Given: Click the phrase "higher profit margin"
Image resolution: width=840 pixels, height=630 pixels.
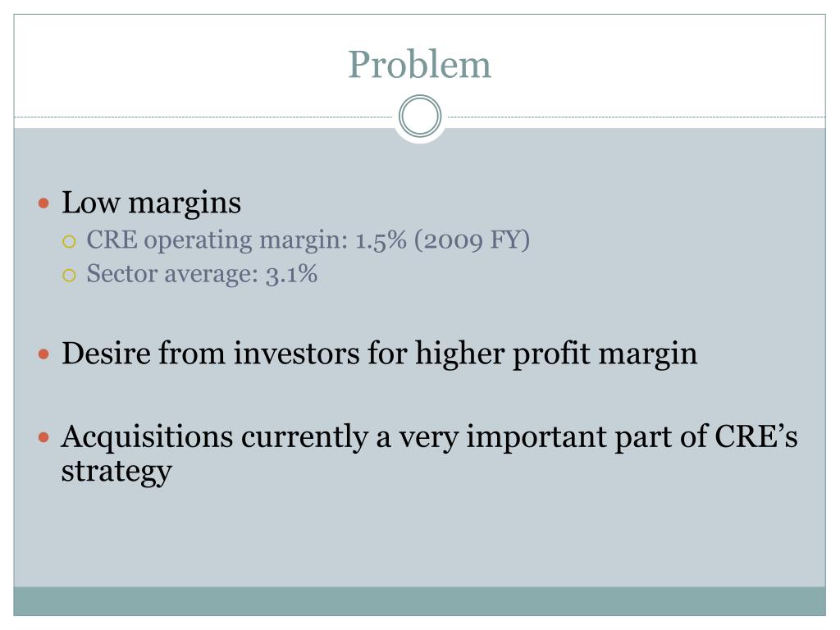Looking at the screenshot, I should pyautogui.click(x=556, y=354).
